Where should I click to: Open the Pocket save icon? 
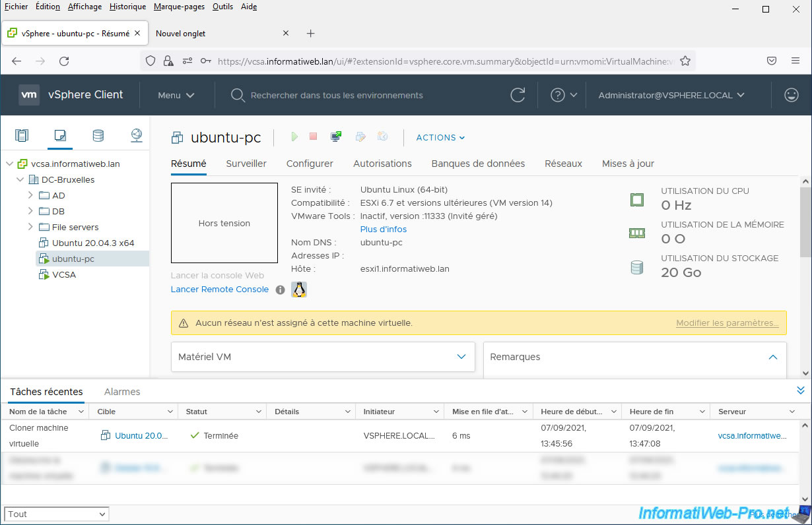point(771,61)
